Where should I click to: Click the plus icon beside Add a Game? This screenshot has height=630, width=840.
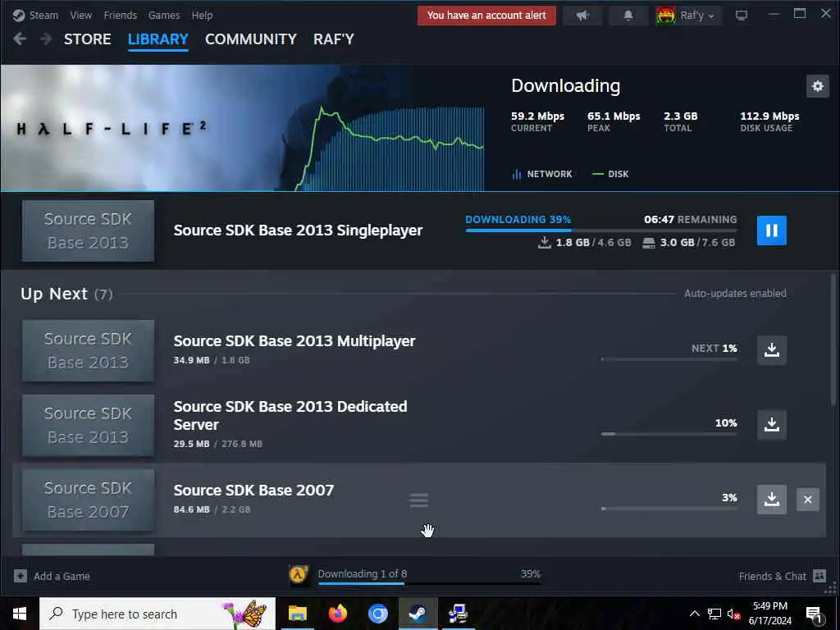pyautogui.click(x=21, y=576)
